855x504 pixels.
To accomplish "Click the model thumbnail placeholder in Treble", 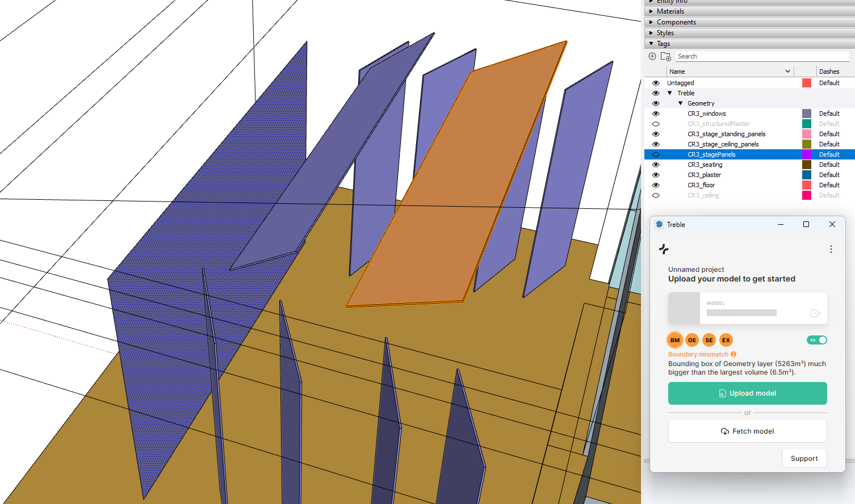I will point(684,308).
